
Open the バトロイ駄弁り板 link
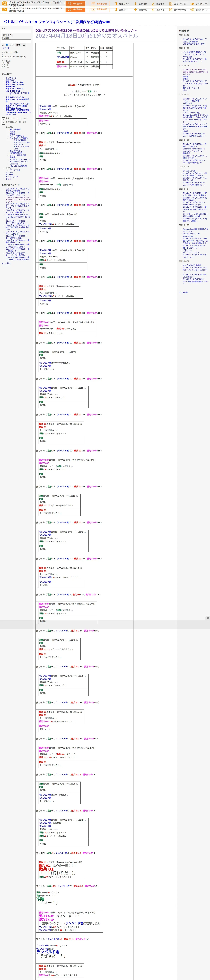point(17,136)
